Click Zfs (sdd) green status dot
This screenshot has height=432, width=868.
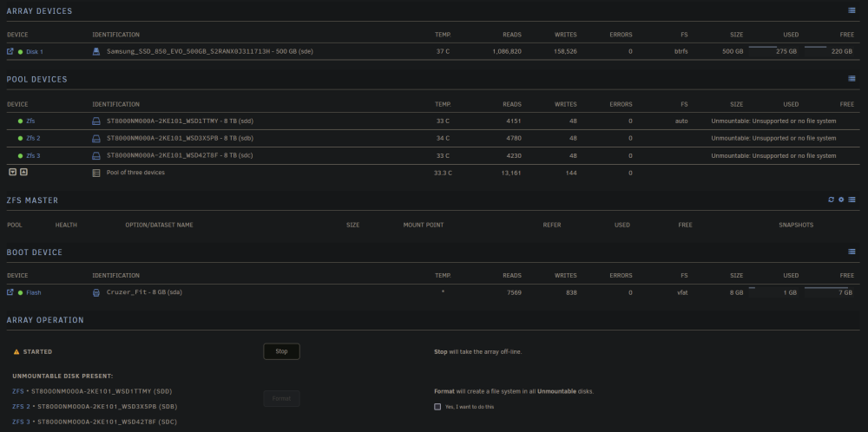click(21, 121)
